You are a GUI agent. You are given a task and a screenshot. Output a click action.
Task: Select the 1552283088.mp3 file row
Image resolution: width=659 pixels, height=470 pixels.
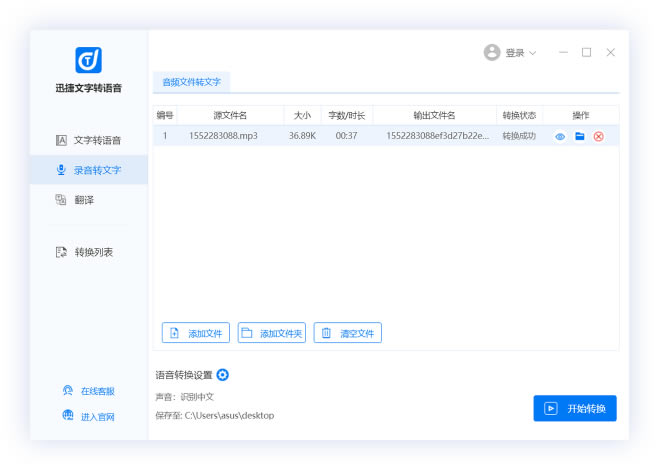[x=330, y=136]
